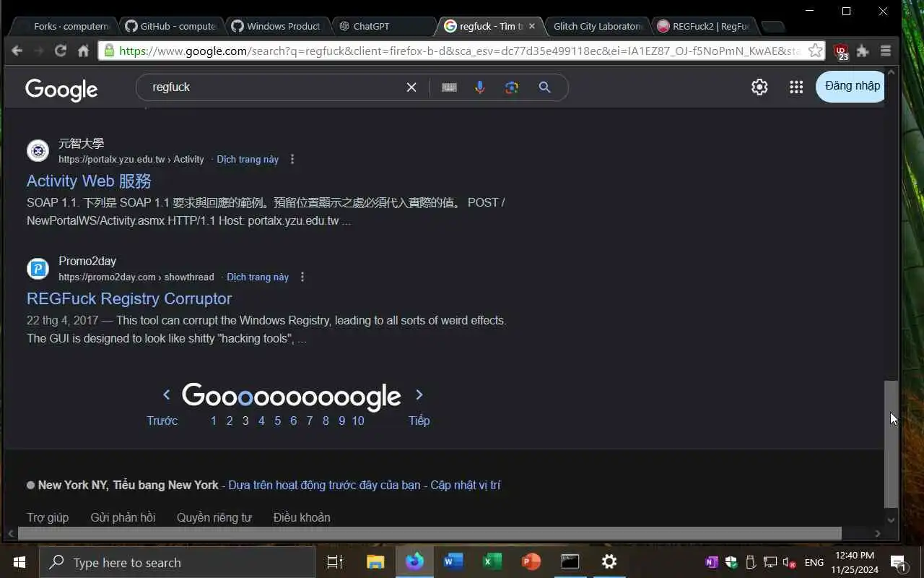Viewport: 924px width, 578px height.
Task: Switch to the REGFuck2 tab
Action: click(x=704, y=26)
